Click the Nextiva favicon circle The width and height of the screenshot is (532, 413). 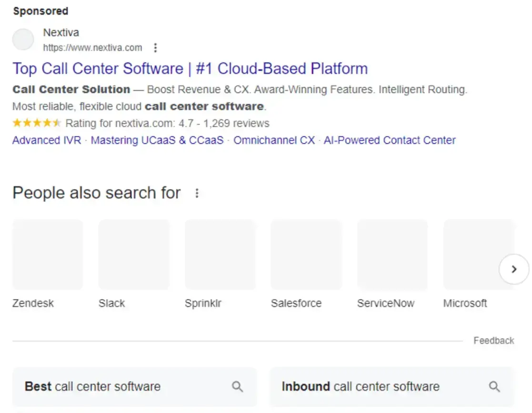pyautogui.click(x=23, y=40)
